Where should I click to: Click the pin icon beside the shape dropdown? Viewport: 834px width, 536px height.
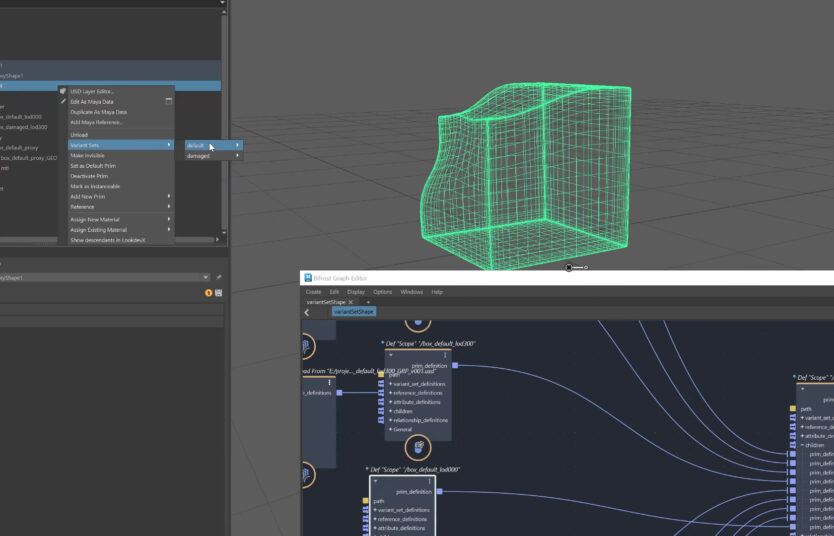point(219,277)
